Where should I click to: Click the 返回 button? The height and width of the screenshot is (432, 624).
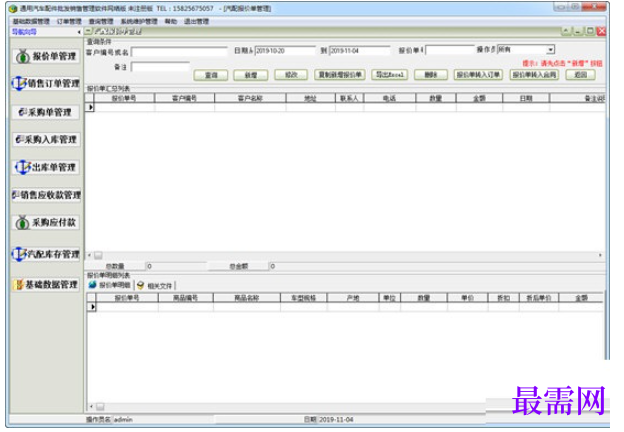(581, 74)
